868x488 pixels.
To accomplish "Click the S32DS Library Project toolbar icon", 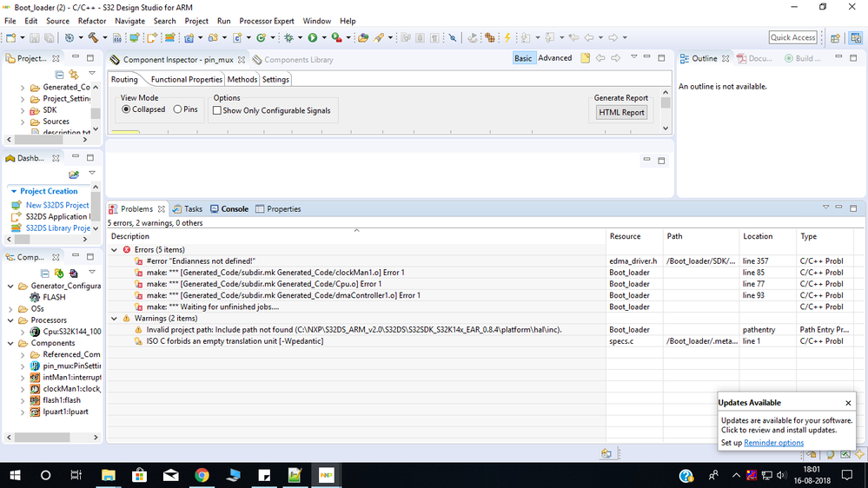I will point(170,37).
